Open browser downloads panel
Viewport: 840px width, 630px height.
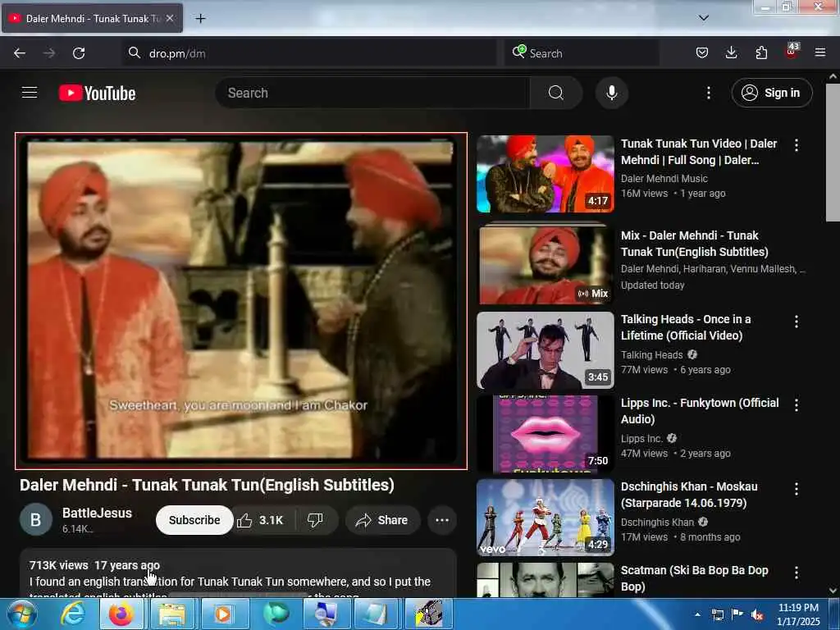click(731, 53)
